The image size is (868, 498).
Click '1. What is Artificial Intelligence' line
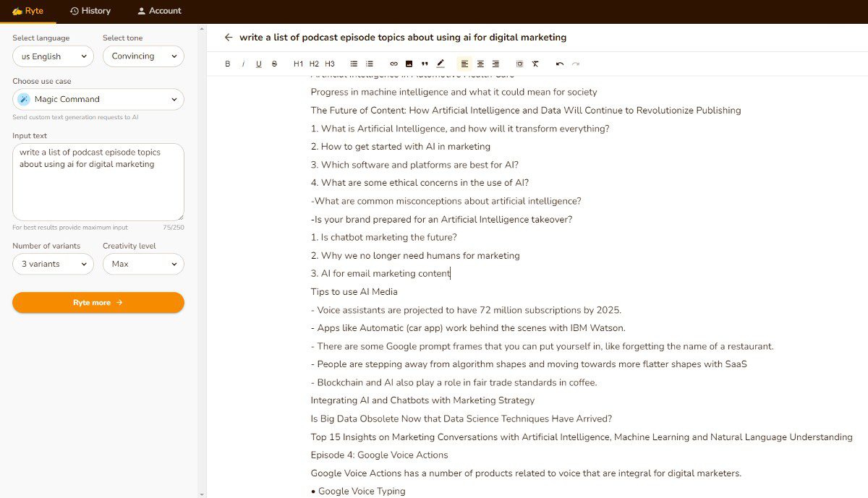point(460,129)
